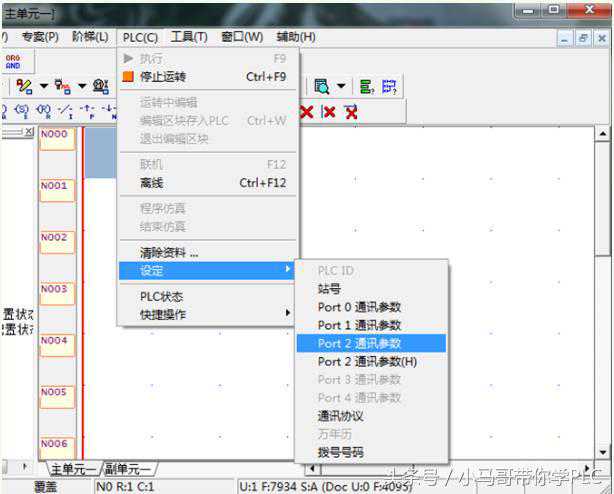614x494 pixels.
Task: Select the N003 network label
Action: point(55,290)
